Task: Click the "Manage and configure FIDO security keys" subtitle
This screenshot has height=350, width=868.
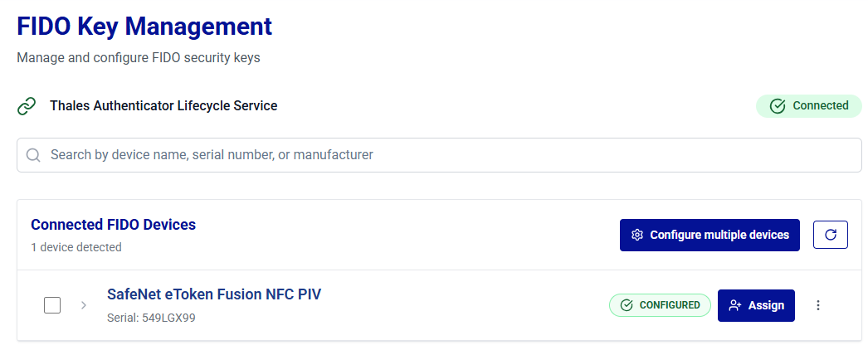Action: (139, 59)
